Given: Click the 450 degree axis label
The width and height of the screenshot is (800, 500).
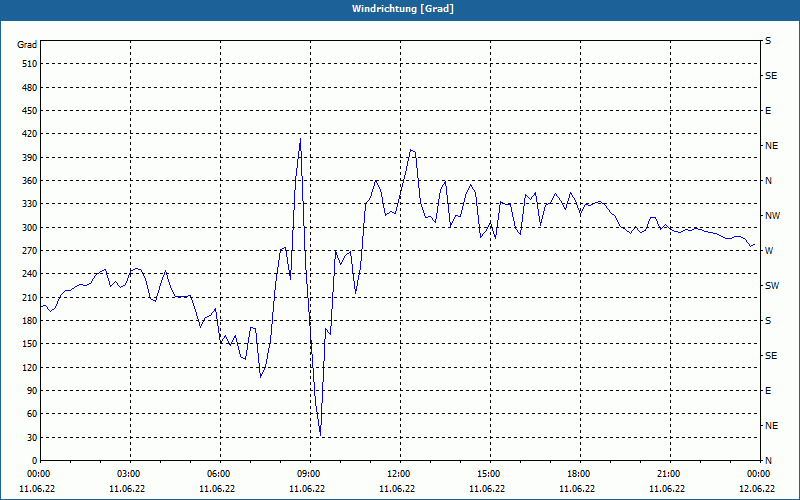Looking at the screenshot, I should (30, 111).
